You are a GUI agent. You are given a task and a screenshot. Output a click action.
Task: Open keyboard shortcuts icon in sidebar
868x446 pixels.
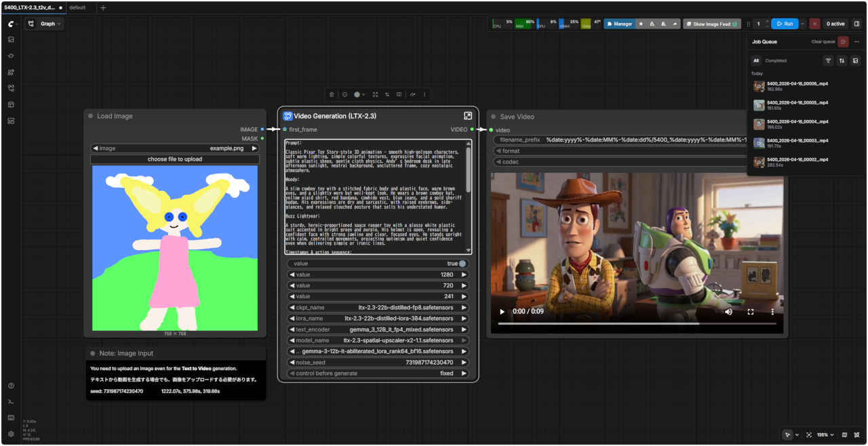tap(11, 418)
